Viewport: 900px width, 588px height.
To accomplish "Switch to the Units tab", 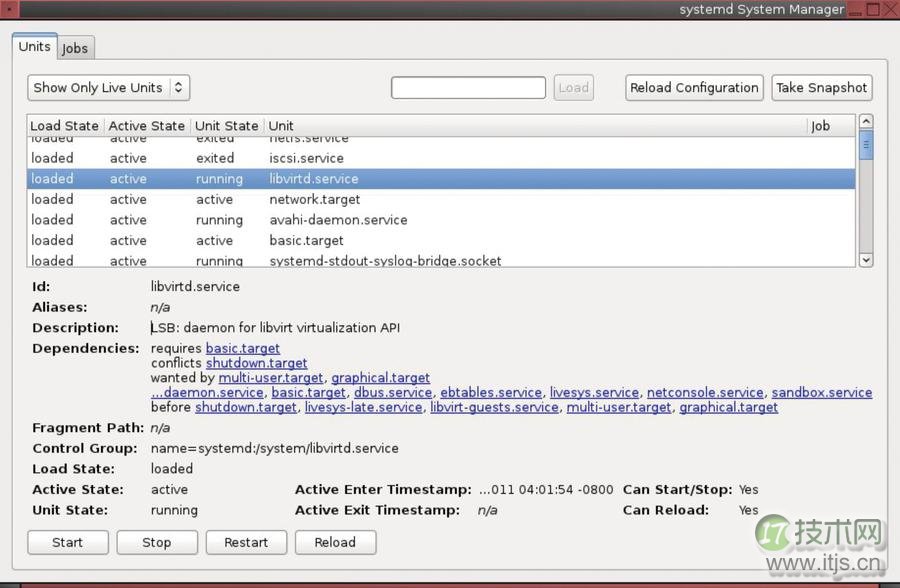I will (x=34, y=47).
